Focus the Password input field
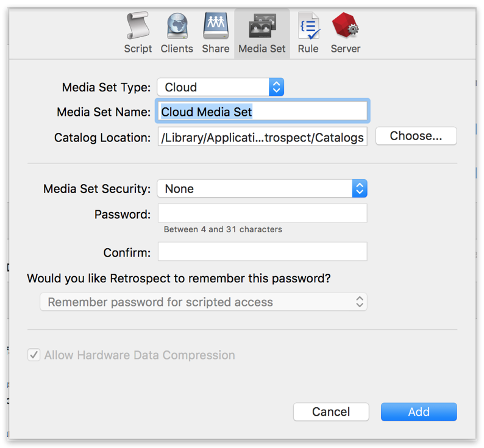 click(263, 213)
